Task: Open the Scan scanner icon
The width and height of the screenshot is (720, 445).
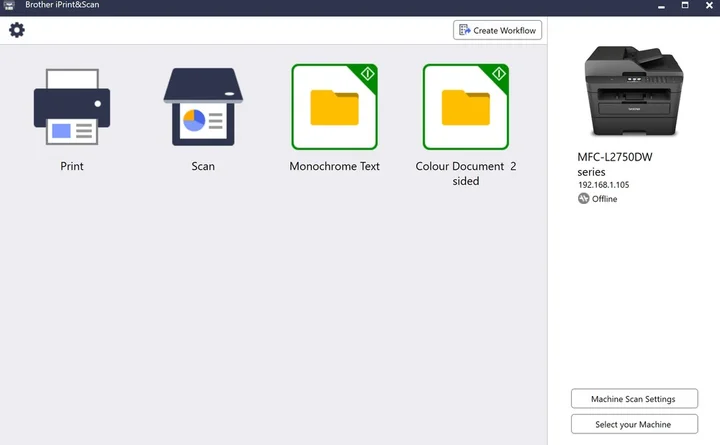Action: 203,107
